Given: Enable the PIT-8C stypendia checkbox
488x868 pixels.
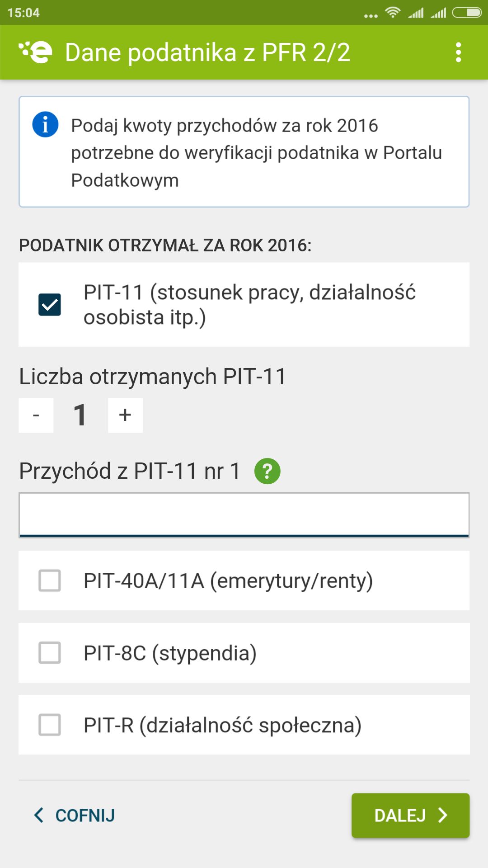Looking at the screenshot, I should (x=50, y=653).
